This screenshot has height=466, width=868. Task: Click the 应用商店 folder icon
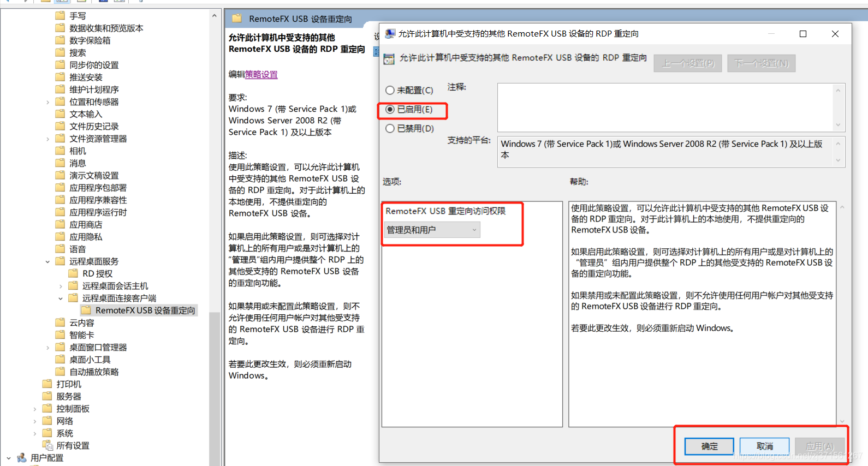(60, 224)
